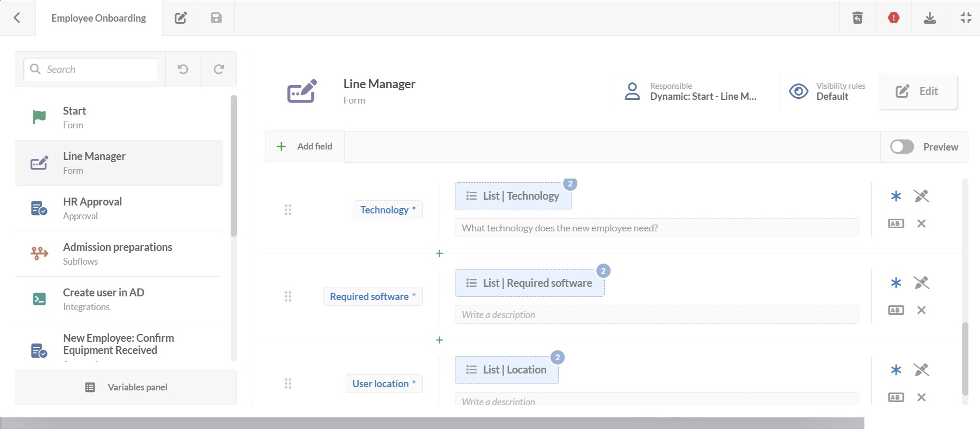980x439 pixels.
Task: Toggle read-only pencil for User location field
Action: [x=921, y=370]
